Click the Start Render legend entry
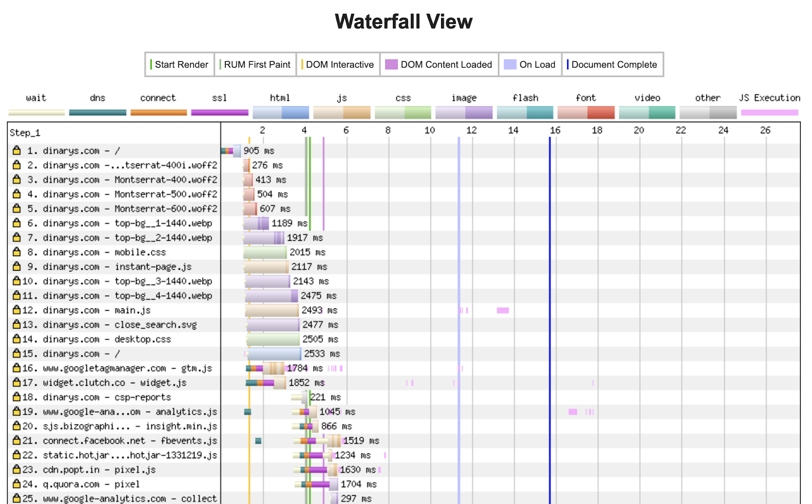 point(180,64)
